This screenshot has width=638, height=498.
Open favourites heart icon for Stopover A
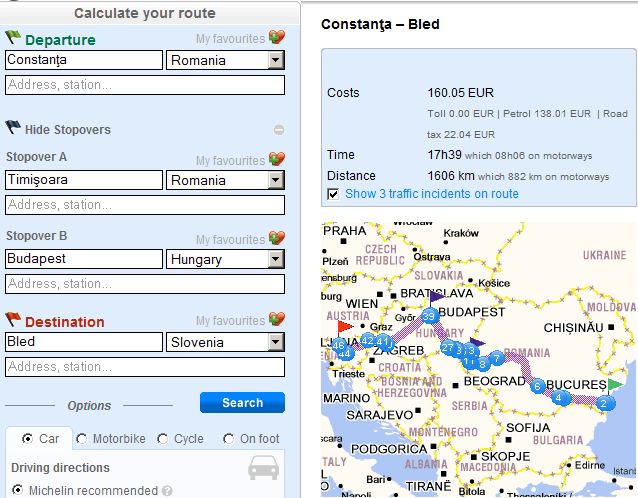click(x=277, y=160)
